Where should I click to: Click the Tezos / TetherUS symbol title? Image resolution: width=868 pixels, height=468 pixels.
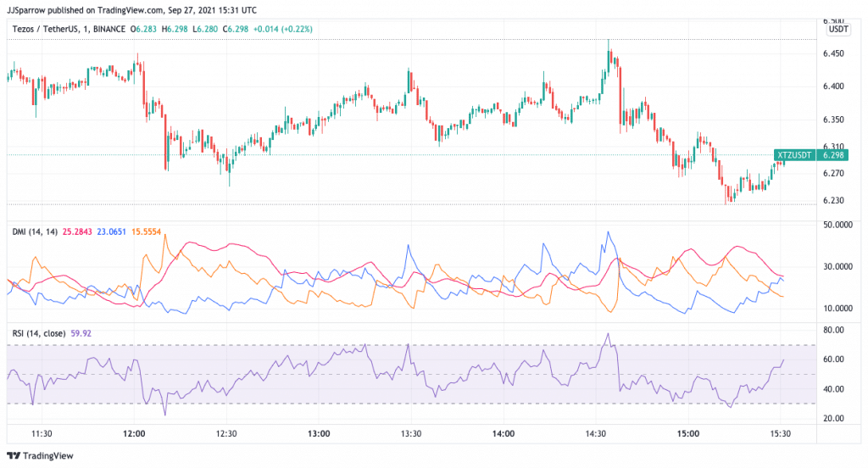point(46,29)
